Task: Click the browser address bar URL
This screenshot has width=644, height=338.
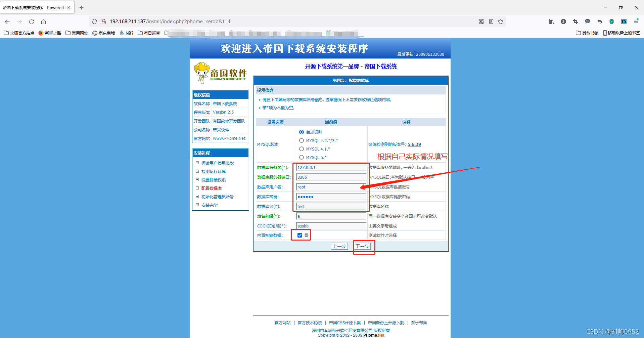Action: (x=170, y=22)
